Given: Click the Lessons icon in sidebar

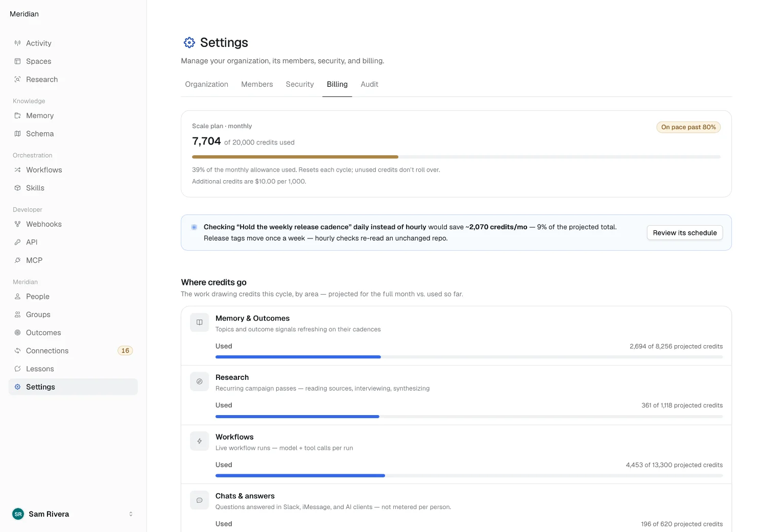Looking at the screenshot, I should coord(17,369).
